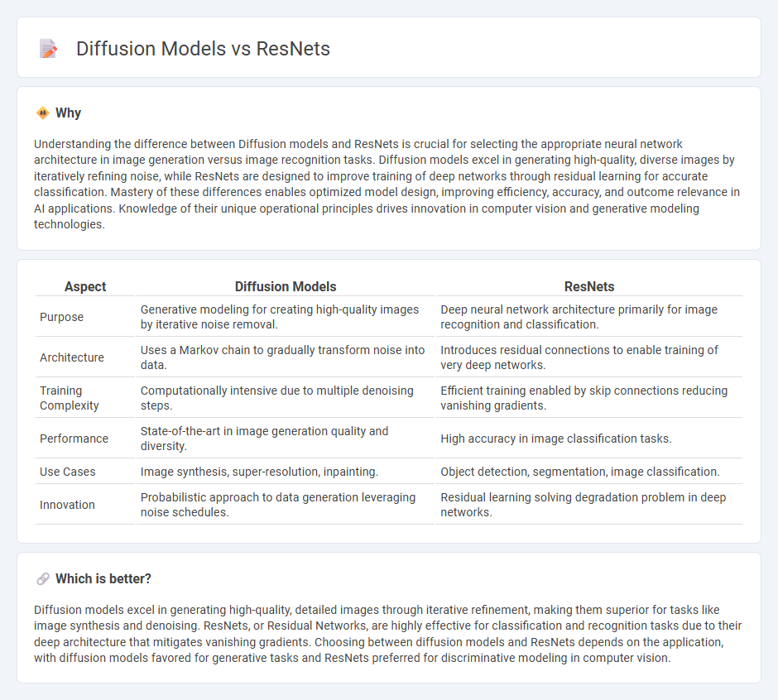The height and width of the screenshot is (700, 778).
Task: Click the paragraph starting 'Diffusion models excel in generating'
Action: (x=388, y=634)
